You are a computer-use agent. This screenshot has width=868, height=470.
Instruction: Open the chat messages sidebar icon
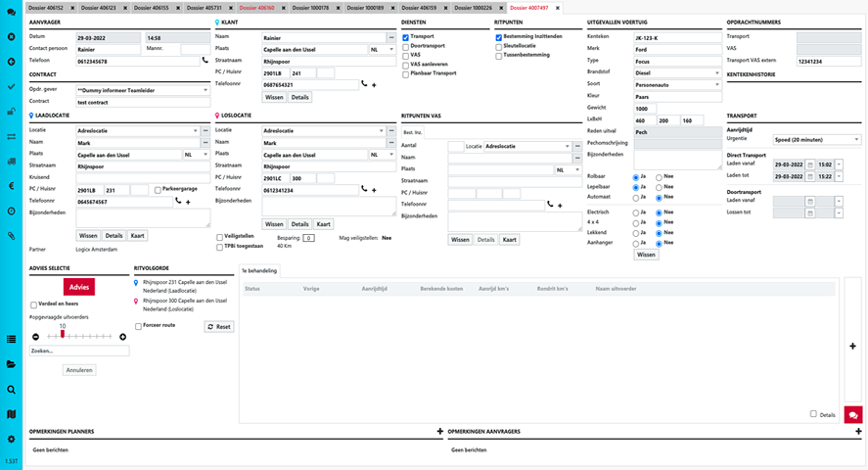click(11, 12)
